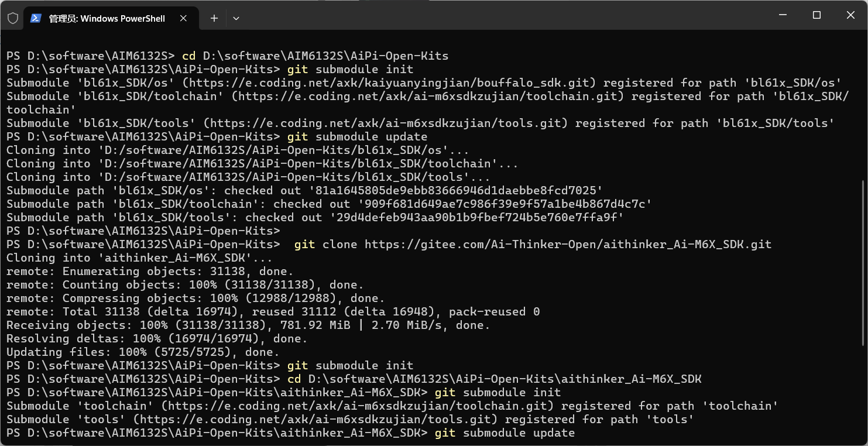This screenshot has height=446, width=868.
Task: Click the 'Updating files: 100% (5725/5725)' line
Action: coord(143,352)
